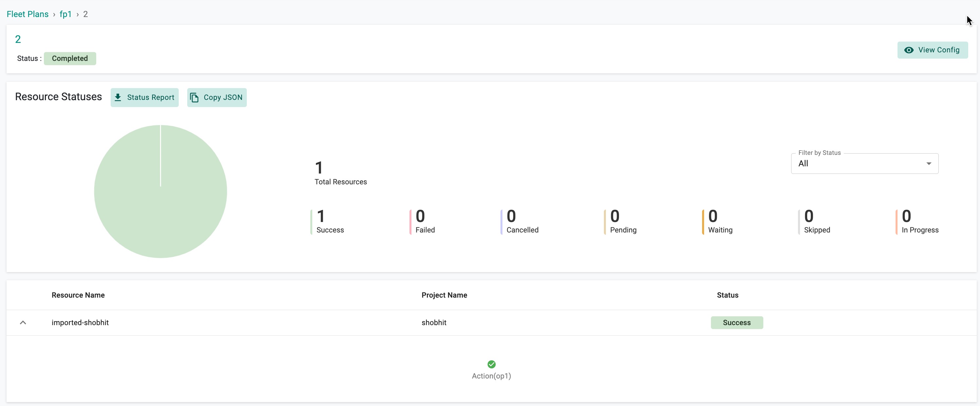The height and width of the screenshot is (406, 980).
Task: Click the Completed status badge
Action: coord(70,59)
